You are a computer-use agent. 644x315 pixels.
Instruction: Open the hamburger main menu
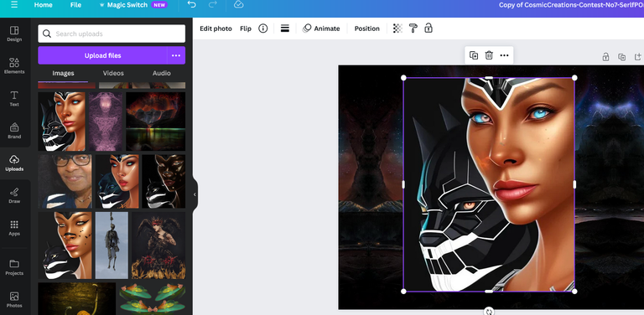click(x=14, y=5)
